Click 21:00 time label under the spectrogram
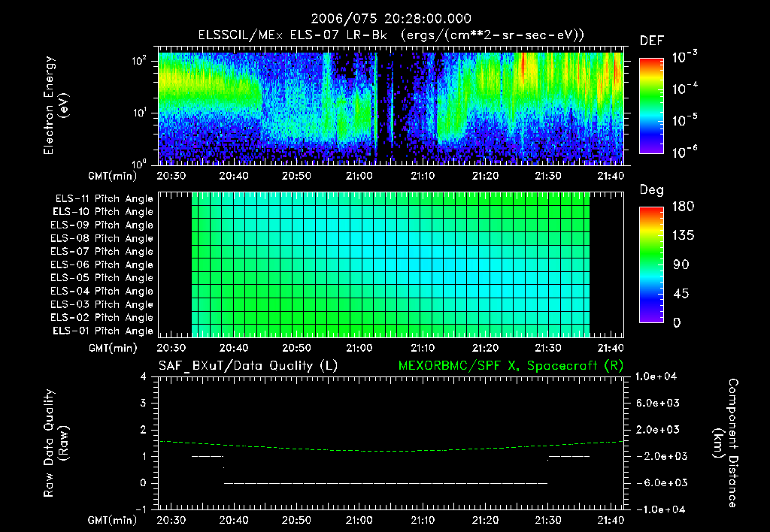The height and width of the screenshot is (532, 770). coord(359,176)
